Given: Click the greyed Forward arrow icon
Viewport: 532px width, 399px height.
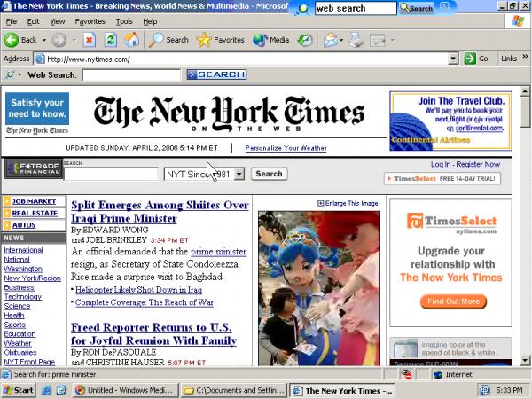Looking at the screenshot, I should [59, 40].
